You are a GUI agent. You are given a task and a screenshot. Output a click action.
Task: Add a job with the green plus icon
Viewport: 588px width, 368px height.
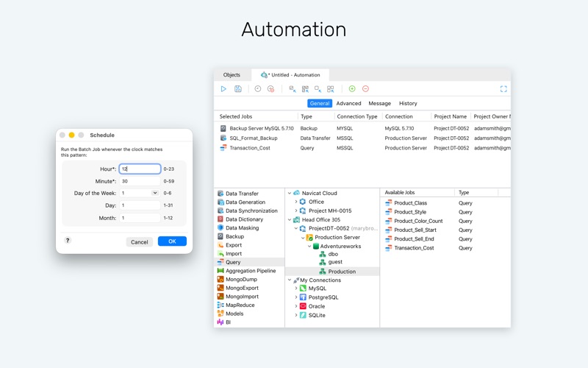tap(352, 89)
